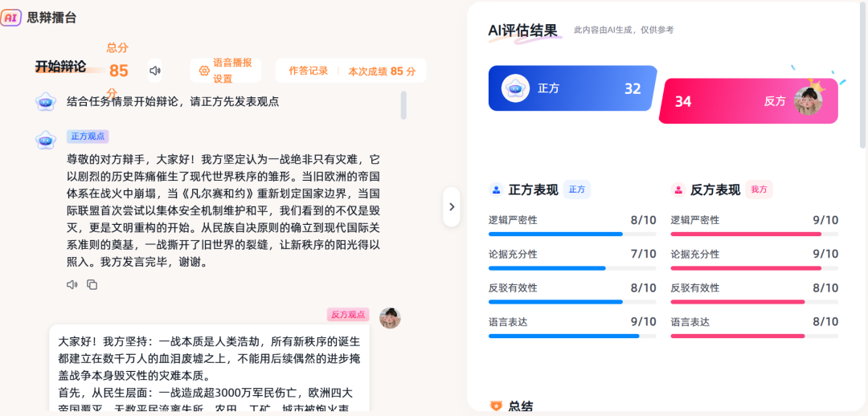Click 反方 语言表达 progress bar
Image resolution: width=868 pixels, height=416 pixels.
click(x=755, y=336)
